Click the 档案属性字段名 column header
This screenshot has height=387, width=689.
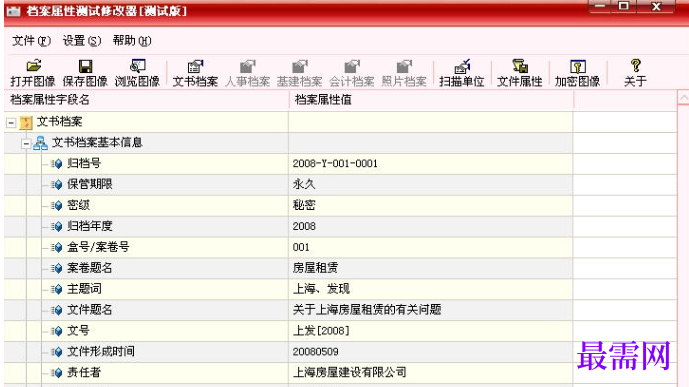(x=146, y=100)
